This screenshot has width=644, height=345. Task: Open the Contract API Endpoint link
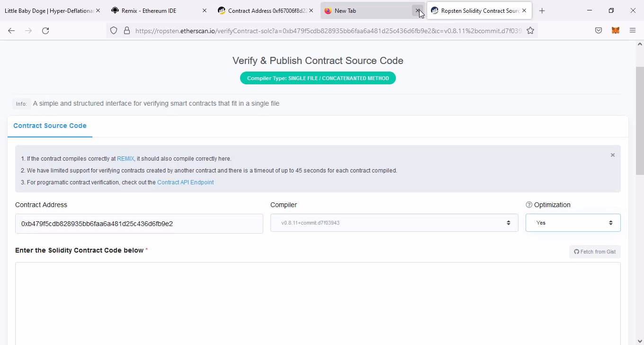click(x=185, y=182)
